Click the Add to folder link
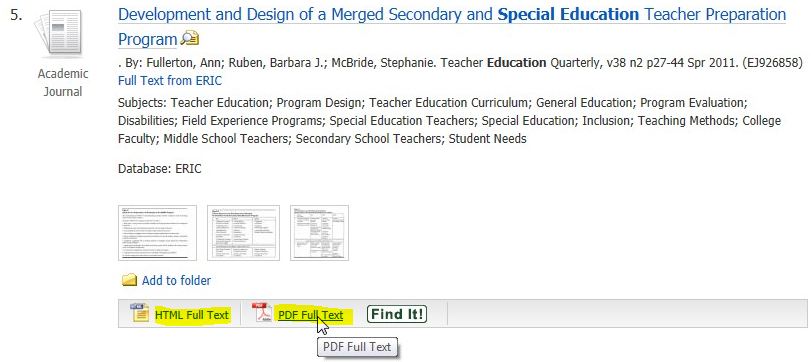The width and height of the screenshot is (811, 362). pos(176,281)
